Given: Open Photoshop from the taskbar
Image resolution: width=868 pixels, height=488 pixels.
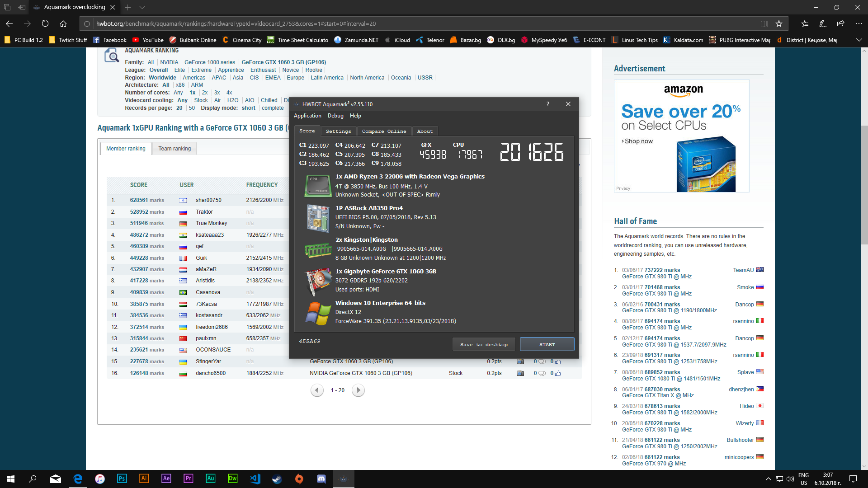Looking at the screenshot, I should pyautogui.click(x=122, y=479).
